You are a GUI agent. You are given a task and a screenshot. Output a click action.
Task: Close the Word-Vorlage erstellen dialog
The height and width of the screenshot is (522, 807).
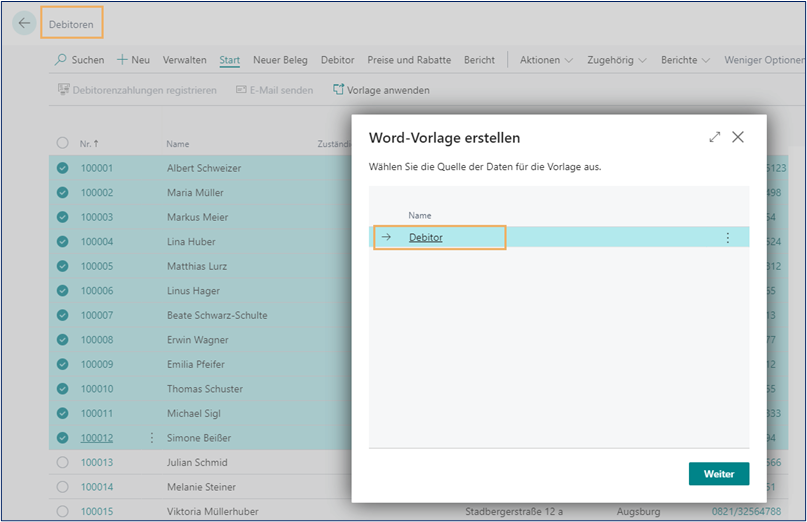[738, 137]
